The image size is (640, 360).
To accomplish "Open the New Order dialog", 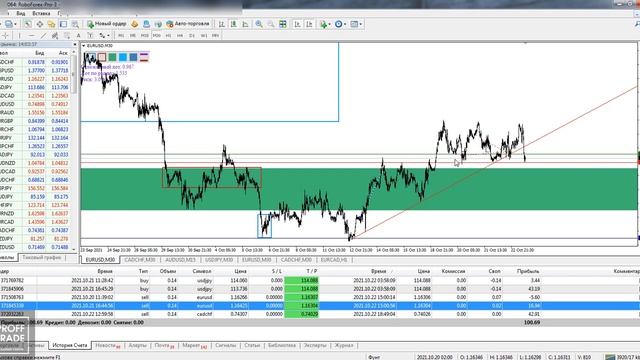I will 107,24.
